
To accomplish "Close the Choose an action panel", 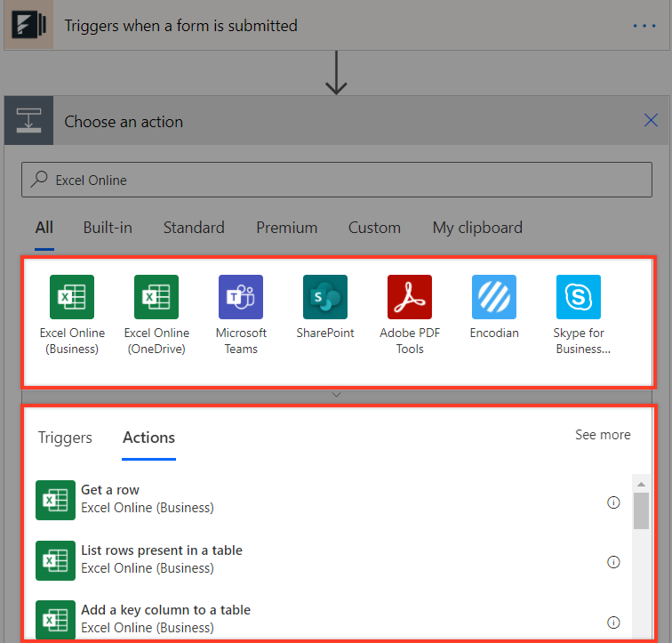I will coord(651,120).
